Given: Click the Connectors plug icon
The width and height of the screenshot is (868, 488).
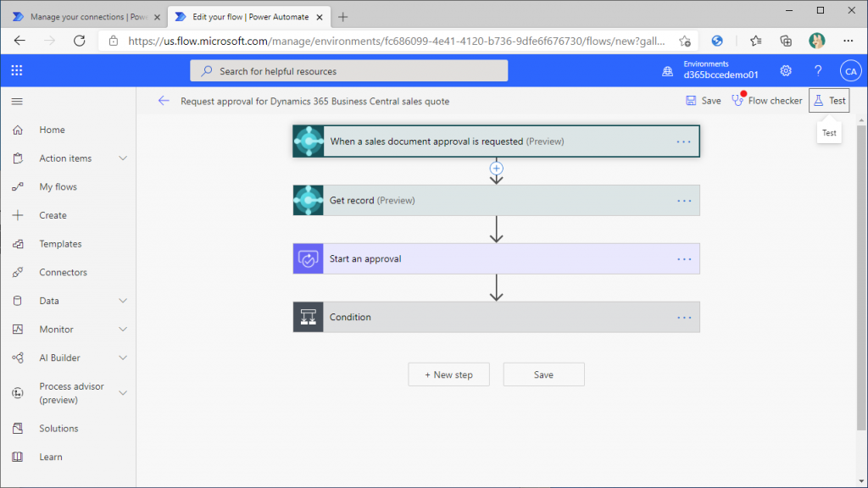Looking at the screenshot, I should [x=18, y=272].
